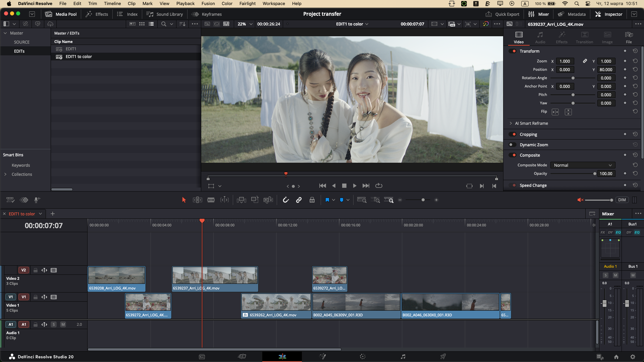The height and width of the screenshot is (362, 644).
Task: Select the Trim Edit Mode tool
Action: point(197,200)
